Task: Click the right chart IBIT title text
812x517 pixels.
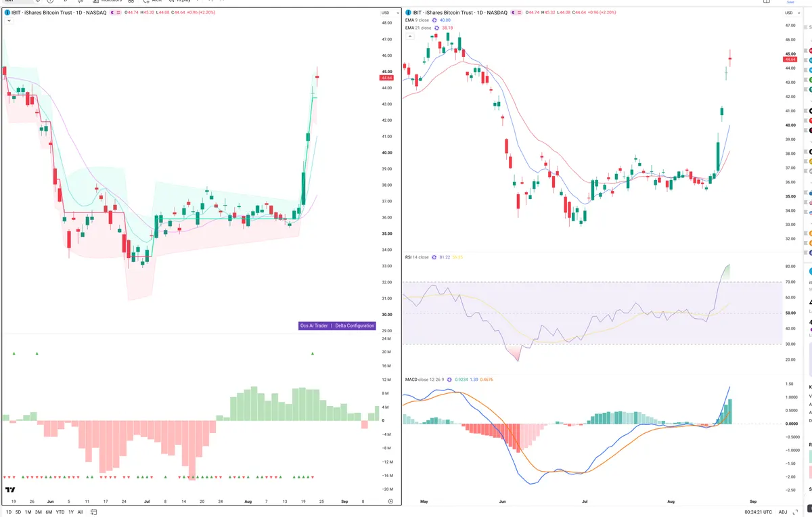Action: tap(459, 13)
